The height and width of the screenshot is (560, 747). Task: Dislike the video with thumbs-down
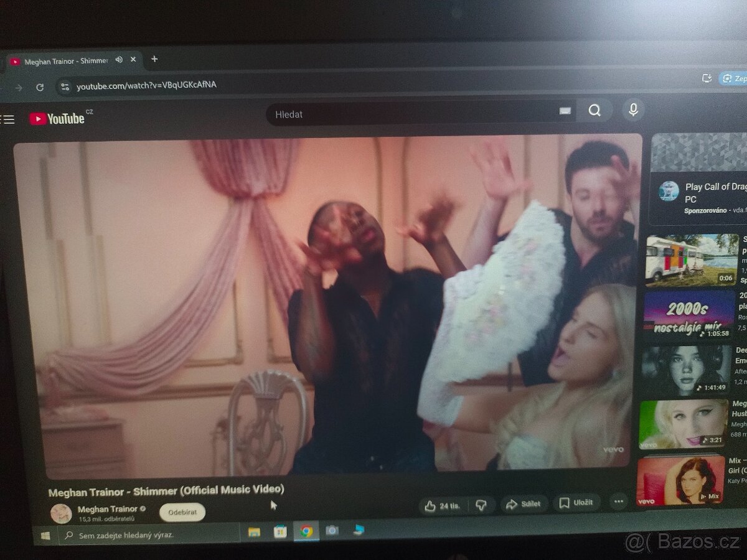click(481, 505)
